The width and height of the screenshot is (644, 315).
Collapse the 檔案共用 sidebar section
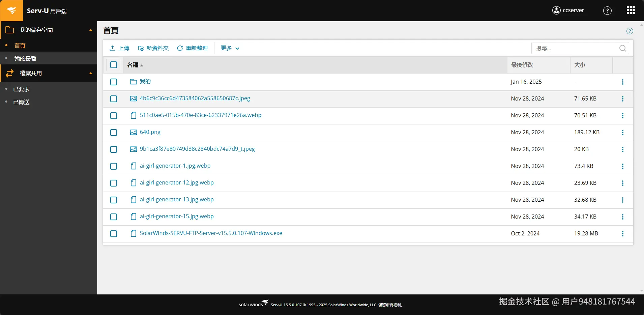(91, 74)
